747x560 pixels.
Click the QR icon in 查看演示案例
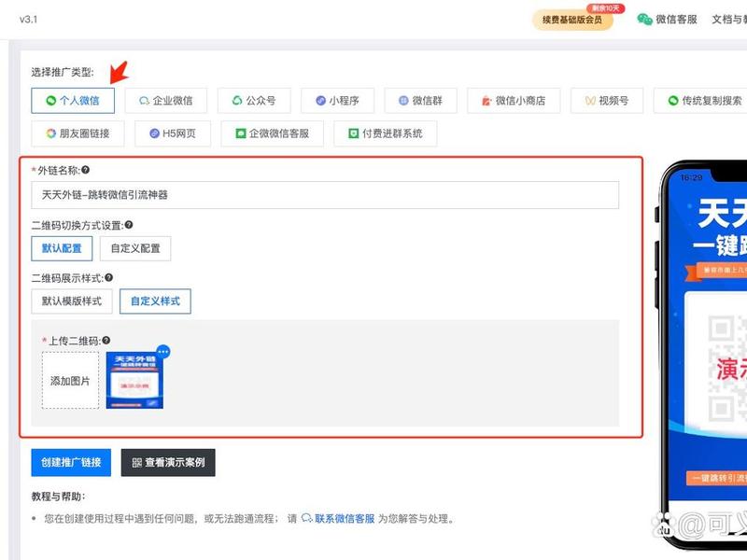coord(136,463)
